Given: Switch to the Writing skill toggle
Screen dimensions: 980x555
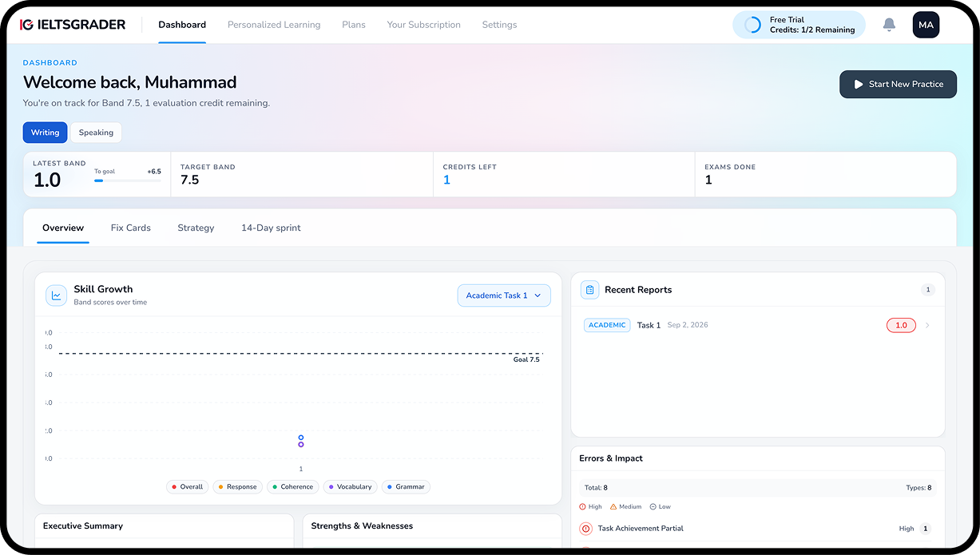Looking at the screenshot, I should 45,133.
